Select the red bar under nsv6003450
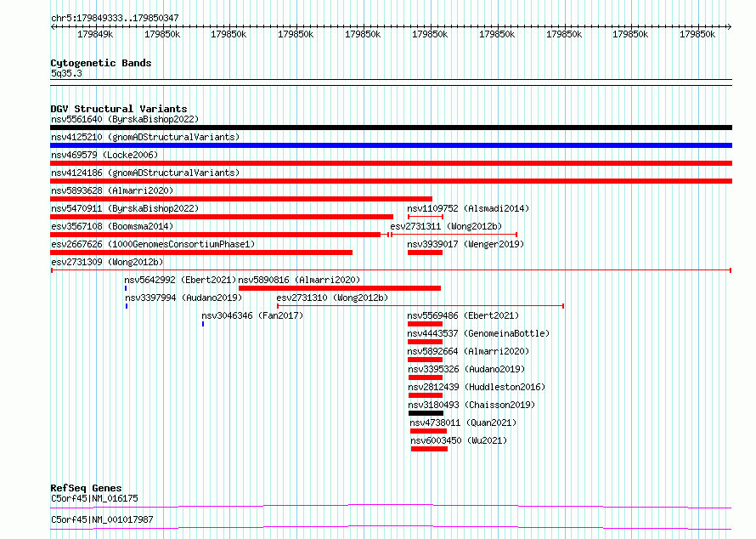The image size is (756, 539). [x=429, y=449]
